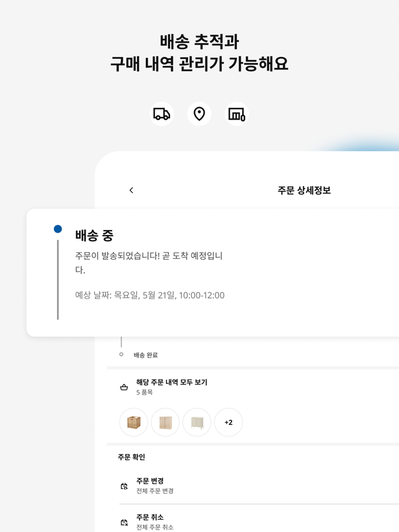The width and height of the screenshot is (399, 532).
Task: Show the +2 additional items
Action: pyautogui.click(x=228, y=422)
